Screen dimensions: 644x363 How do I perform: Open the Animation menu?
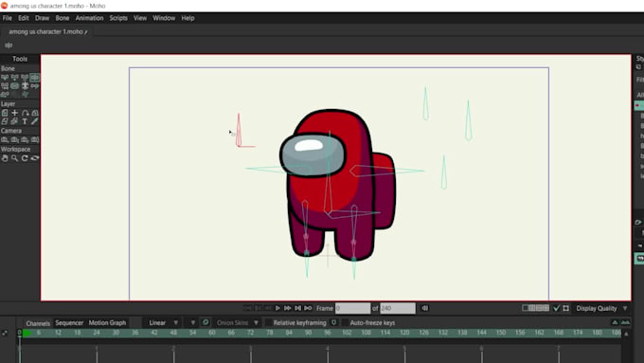(89, 18)
